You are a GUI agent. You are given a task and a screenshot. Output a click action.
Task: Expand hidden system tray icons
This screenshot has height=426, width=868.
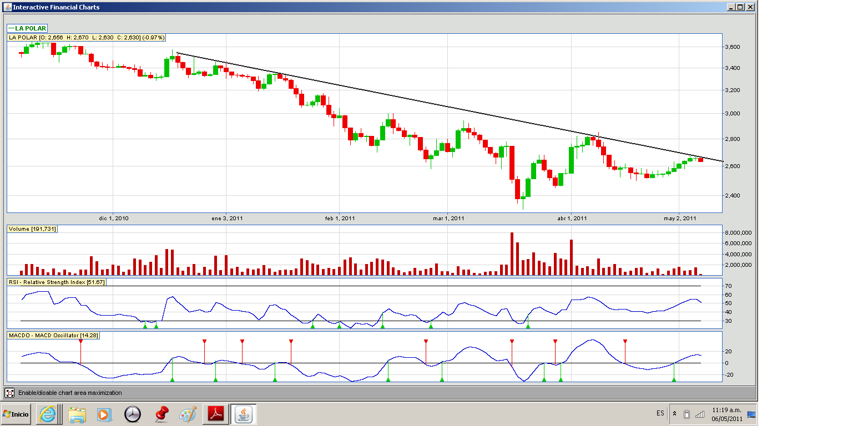pos(674,414)
